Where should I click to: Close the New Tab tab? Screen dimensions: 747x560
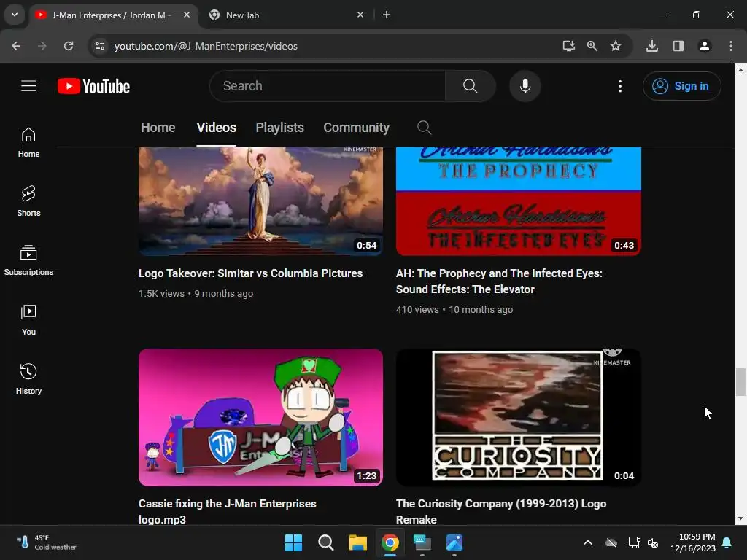pos(360,15)
